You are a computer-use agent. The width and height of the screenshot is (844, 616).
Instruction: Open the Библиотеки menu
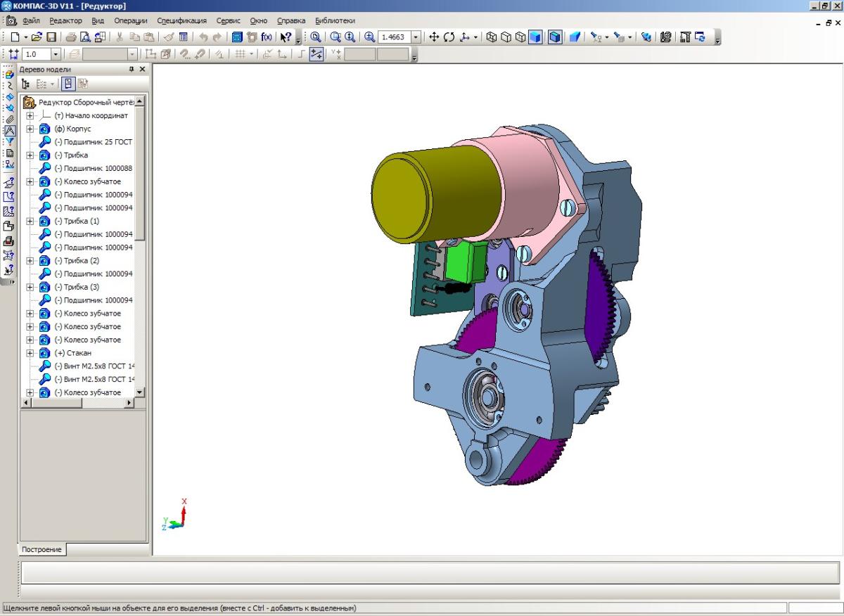point(335,21)
